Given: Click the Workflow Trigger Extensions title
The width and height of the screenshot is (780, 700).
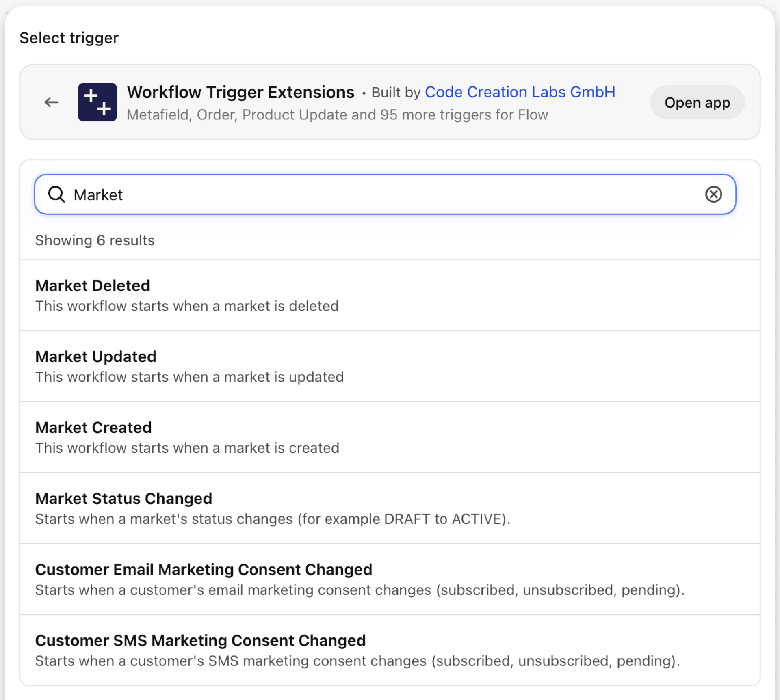Looking at the screenshot, I should tap(240, 92).
